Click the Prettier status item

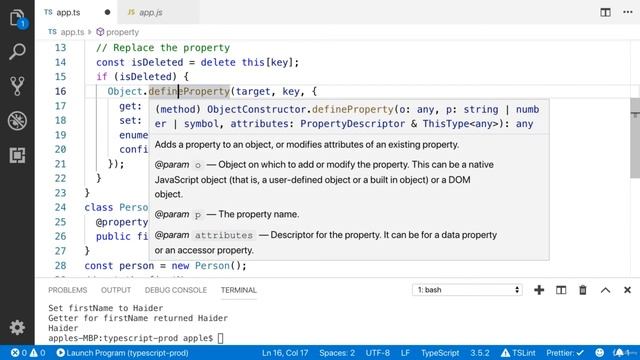(565, 353)
